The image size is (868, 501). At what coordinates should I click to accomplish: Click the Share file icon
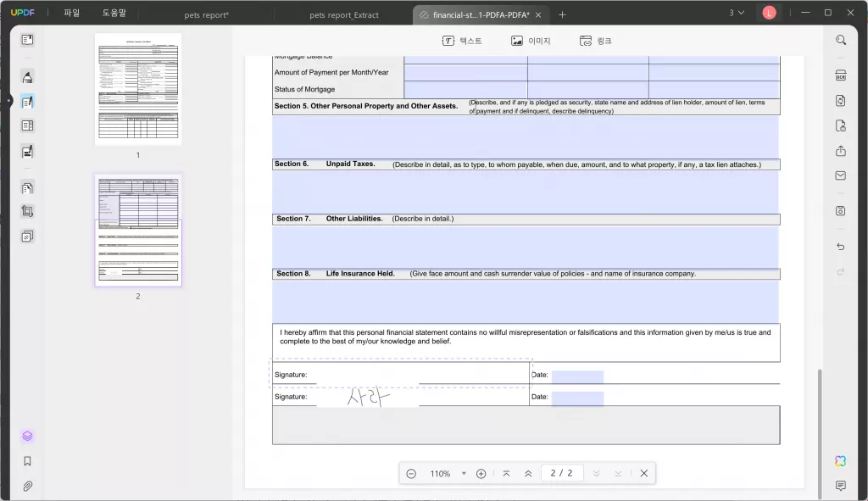[841, 151]
